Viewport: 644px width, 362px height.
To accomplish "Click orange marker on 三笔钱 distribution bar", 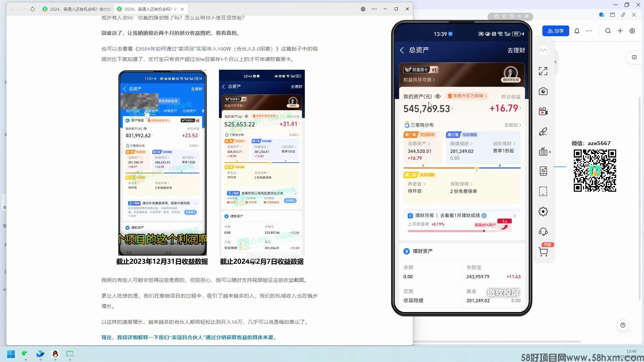I will (x=423, y=166).
